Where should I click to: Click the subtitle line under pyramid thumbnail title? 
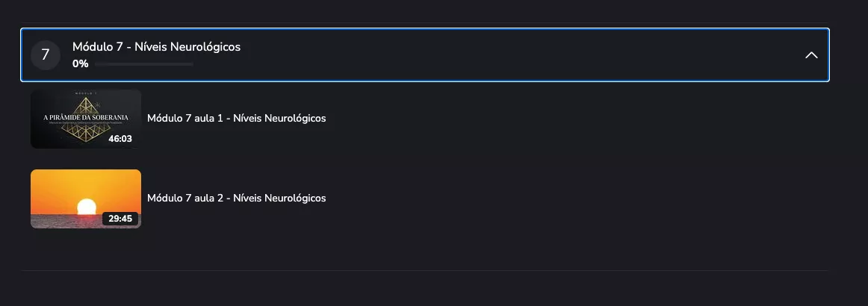point(86,125)
